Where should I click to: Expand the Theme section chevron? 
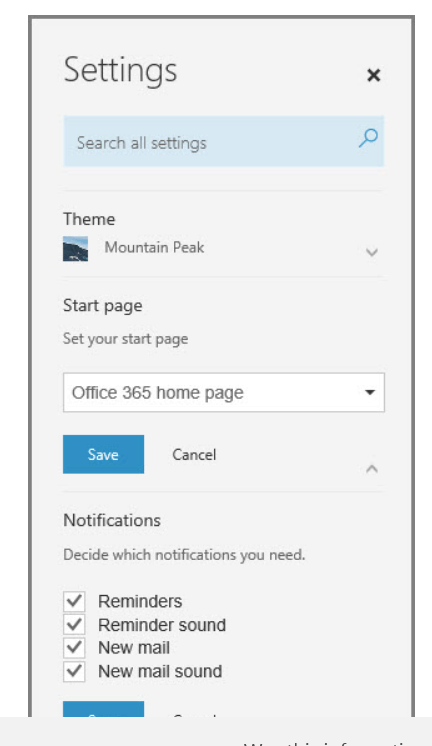(x=372, y=252)
